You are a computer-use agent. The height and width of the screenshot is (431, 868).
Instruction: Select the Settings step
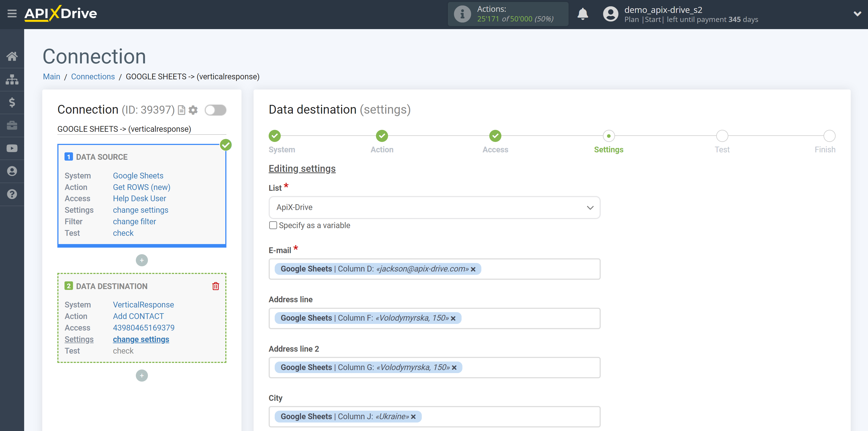click(609, 136)
